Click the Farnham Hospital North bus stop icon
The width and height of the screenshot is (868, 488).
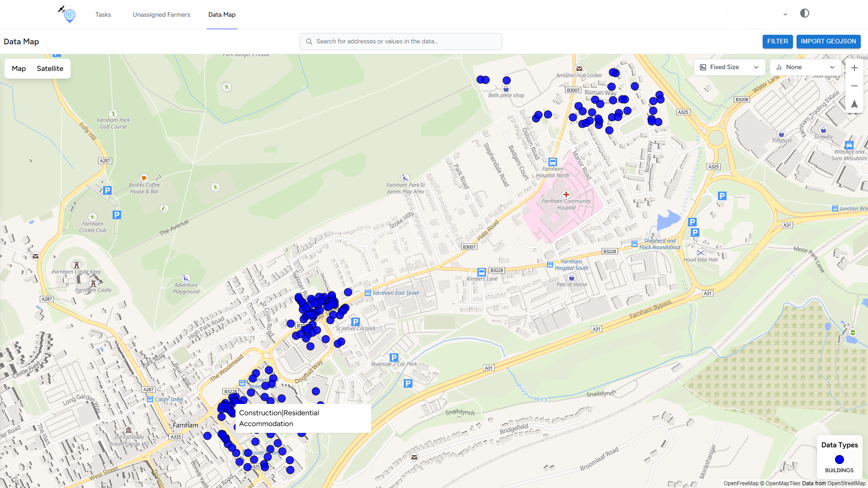pyautogui.click(x=552, y=162)
